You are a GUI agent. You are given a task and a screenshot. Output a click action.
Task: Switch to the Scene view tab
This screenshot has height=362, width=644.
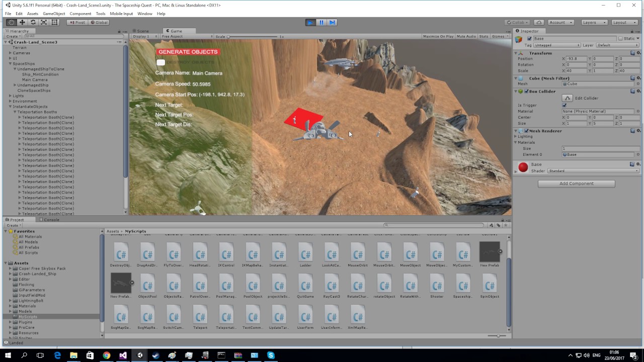[x=142, y=31]
